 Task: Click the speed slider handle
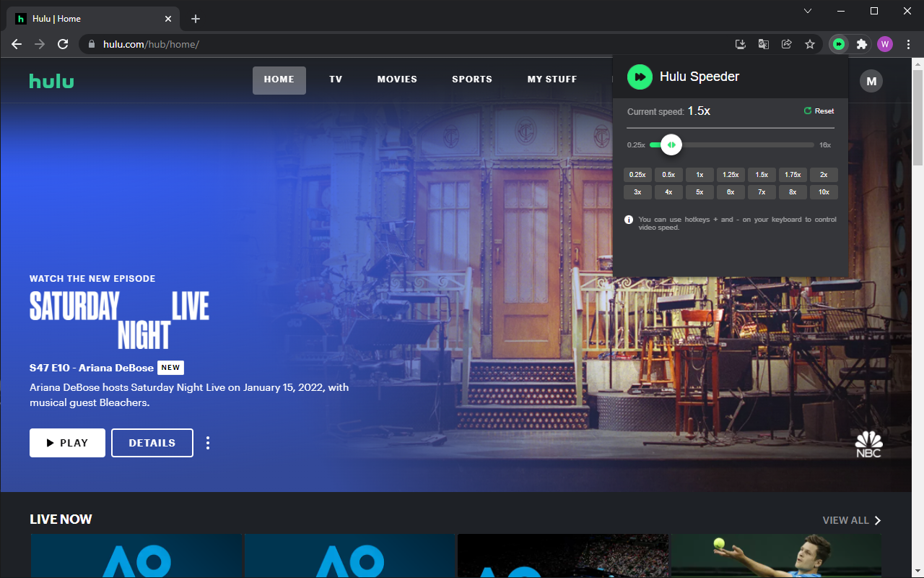tap(671, 145)
